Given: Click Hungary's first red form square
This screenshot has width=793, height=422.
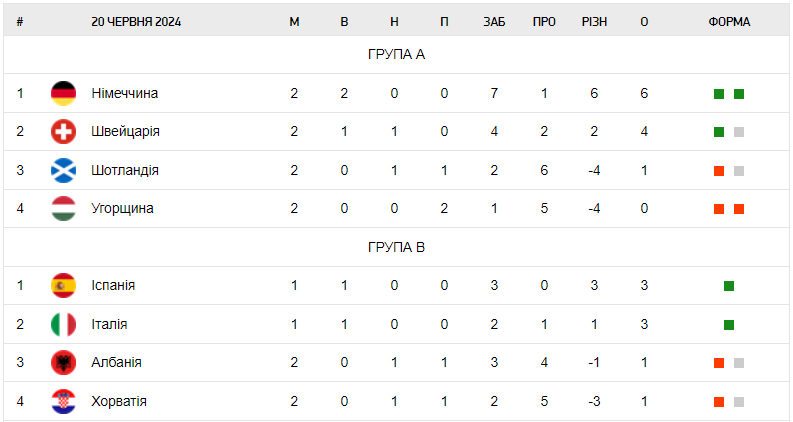Looking at the screenshot, I should point(719,209).
